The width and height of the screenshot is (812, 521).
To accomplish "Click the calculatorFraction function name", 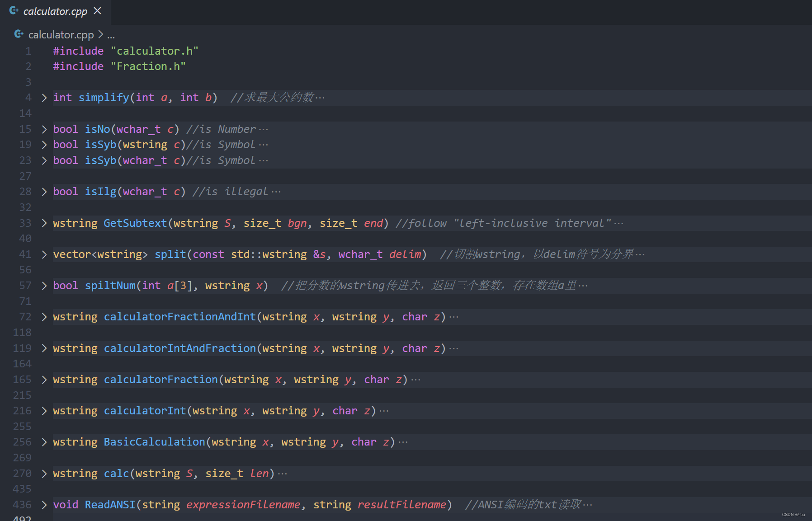I will tap(161, 380).
